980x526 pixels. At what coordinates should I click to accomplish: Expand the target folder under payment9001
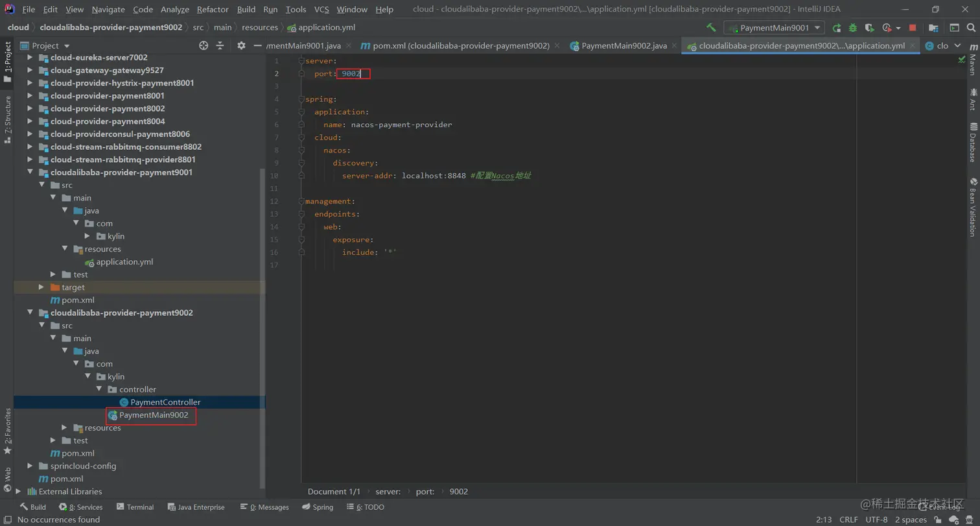(x=41, y=287)
